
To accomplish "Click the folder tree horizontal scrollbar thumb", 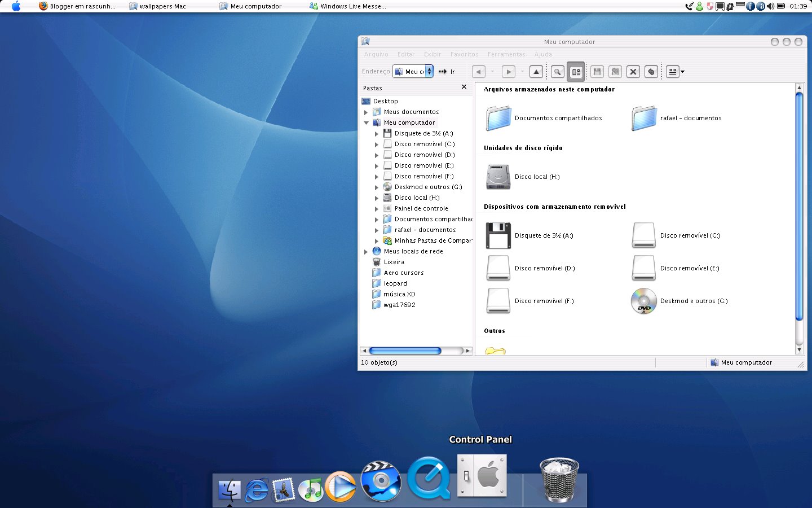I will (x=405, y=351).
